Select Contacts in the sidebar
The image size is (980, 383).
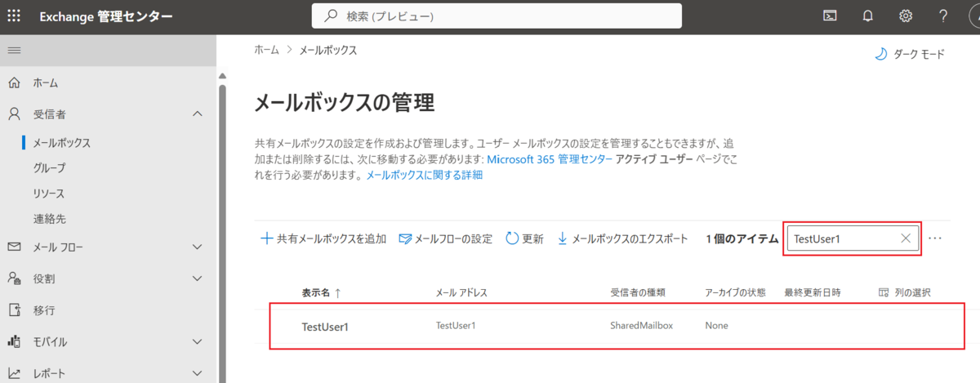click(49, 219)
